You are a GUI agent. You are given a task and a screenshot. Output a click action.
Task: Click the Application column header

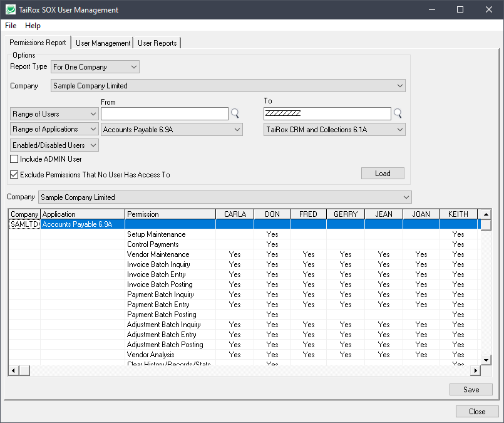[x=83, y=214]
